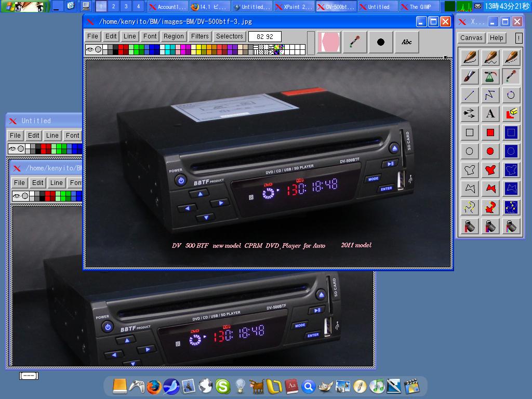Select the dotted rectangular selection tool
The width and height of the screenshot is (532, 399).
pyautogui.click(x=511, y=132)
